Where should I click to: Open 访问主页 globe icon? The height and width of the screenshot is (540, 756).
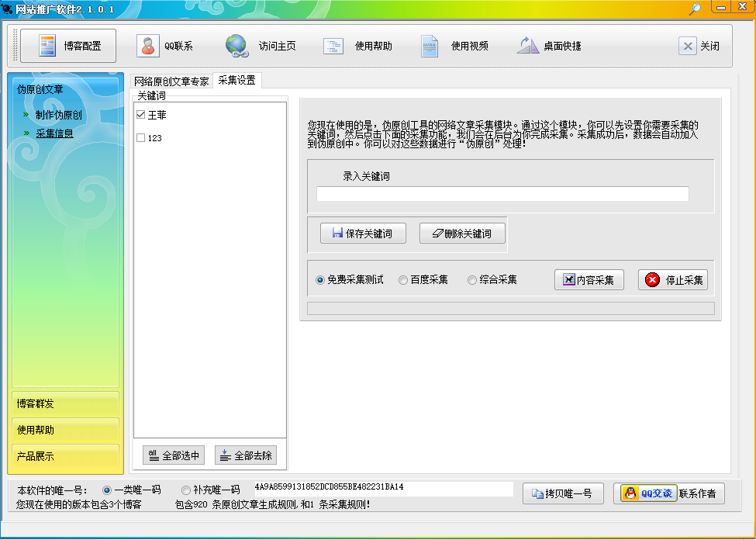(x=236, y=46)
